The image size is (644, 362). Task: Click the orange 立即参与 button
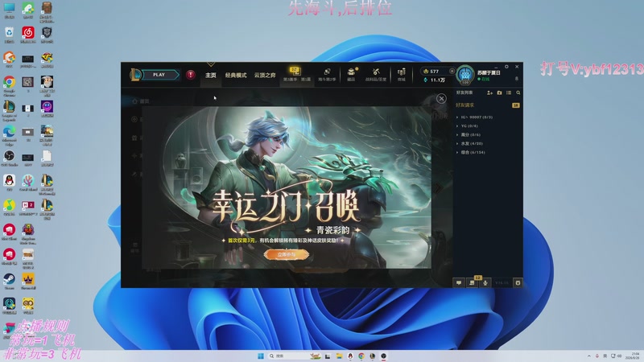[287, 254]
